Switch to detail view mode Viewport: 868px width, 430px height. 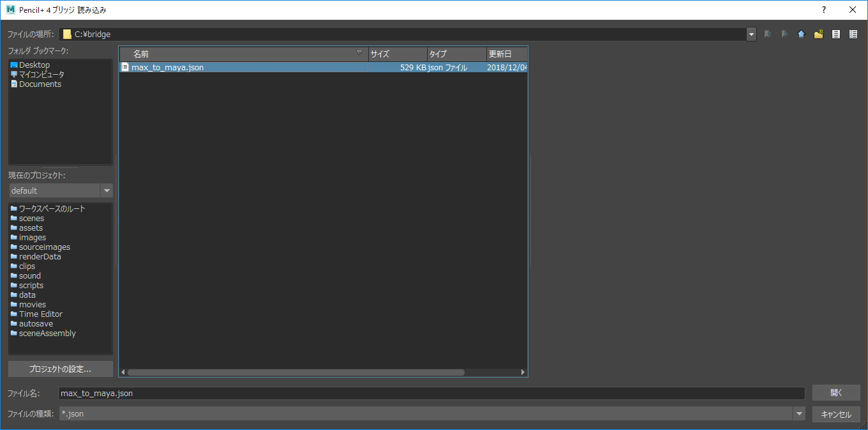[x=853, y=35]
